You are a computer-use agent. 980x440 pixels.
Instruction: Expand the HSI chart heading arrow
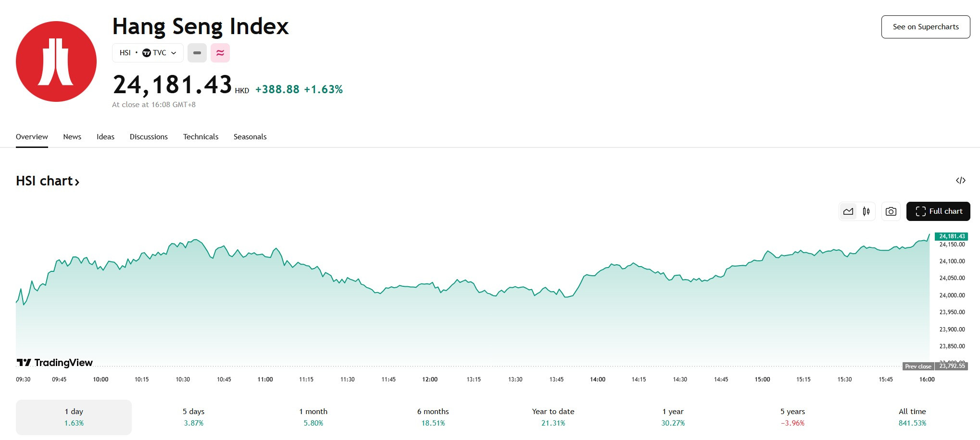(77, 182)
